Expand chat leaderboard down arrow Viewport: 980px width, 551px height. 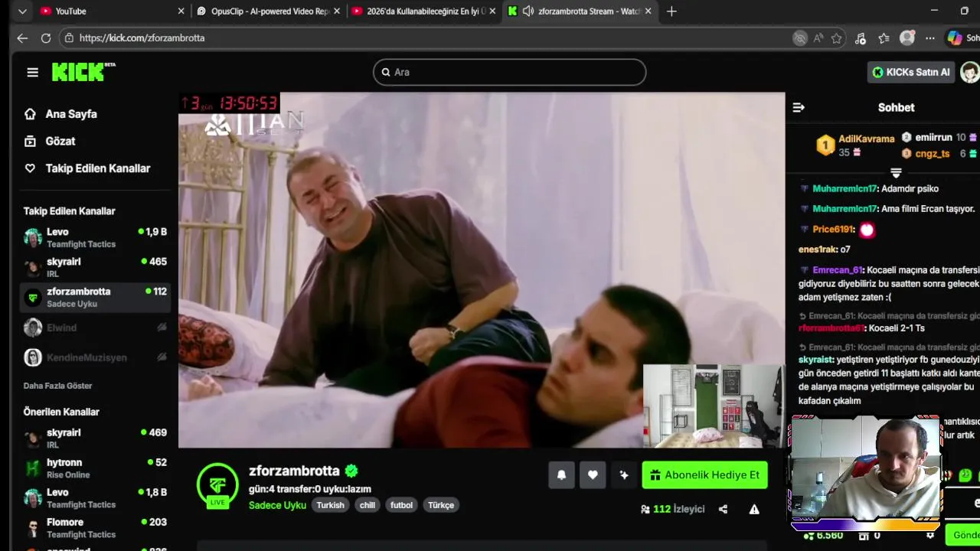(x=896, y=173)
